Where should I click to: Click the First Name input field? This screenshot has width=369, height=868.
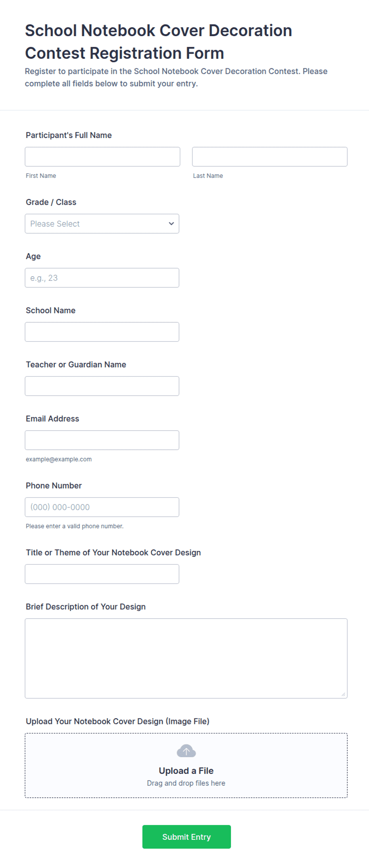(x=102, y=157)
